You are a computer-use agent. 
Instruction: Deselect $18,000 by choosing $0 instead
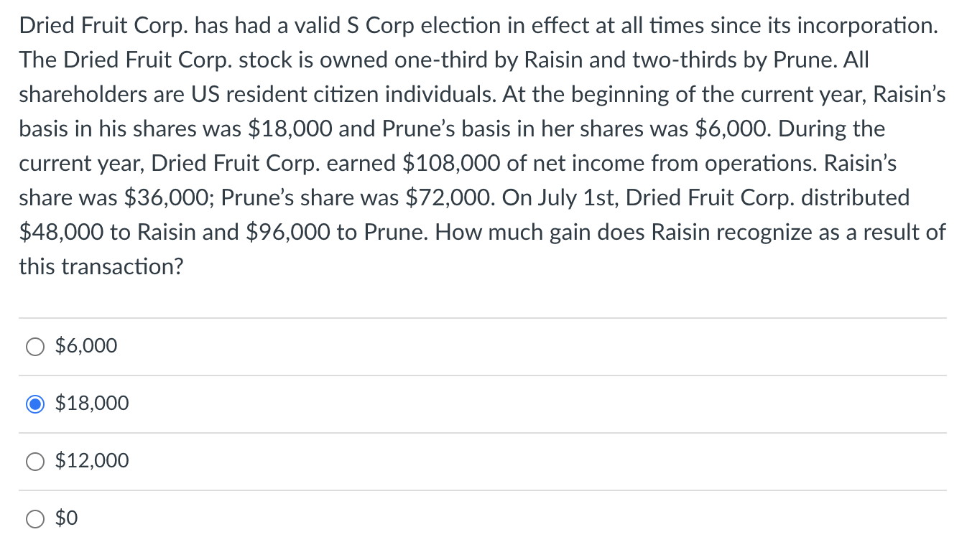[34, 518]
